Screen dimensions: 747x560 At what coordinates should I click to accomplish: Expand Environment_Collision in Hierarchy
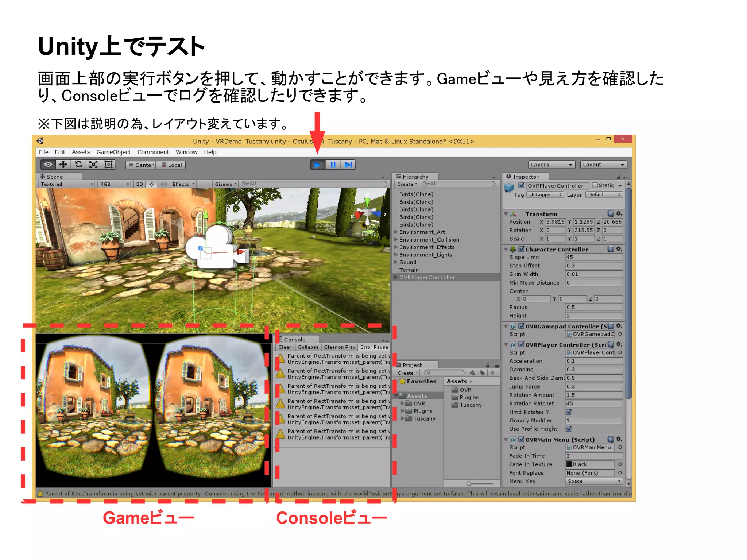[396, 239]
